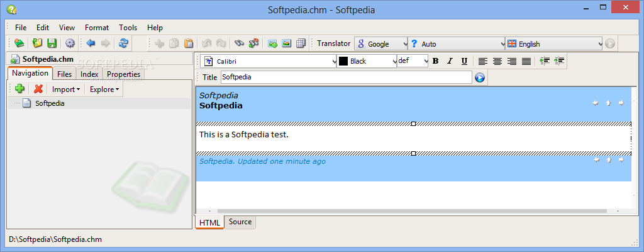Click the add new image icon
This screenshot has width=644, height=252.
[272, 43]
